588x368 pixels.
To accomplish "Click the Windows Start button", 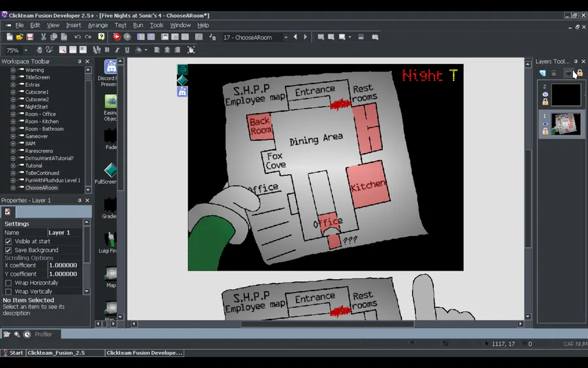I will point(14,352).
